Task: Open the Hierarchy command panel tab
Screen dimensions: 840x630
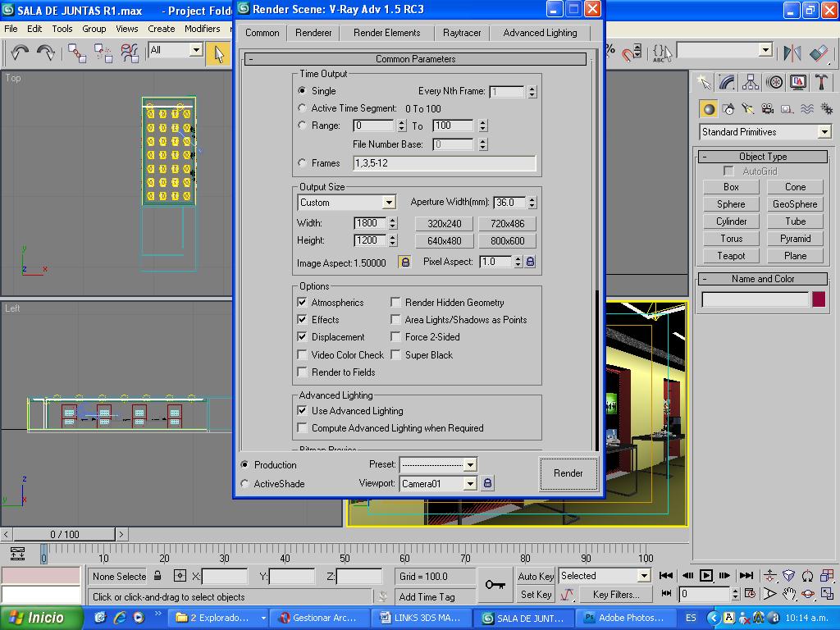Action: tap(751, 82)
